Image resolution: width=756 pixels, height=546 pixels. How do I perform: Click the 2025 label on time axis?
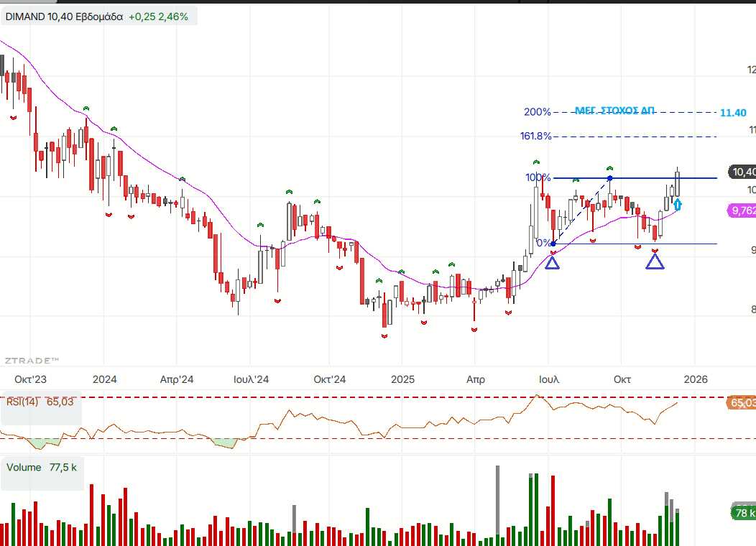coord(399,379)
